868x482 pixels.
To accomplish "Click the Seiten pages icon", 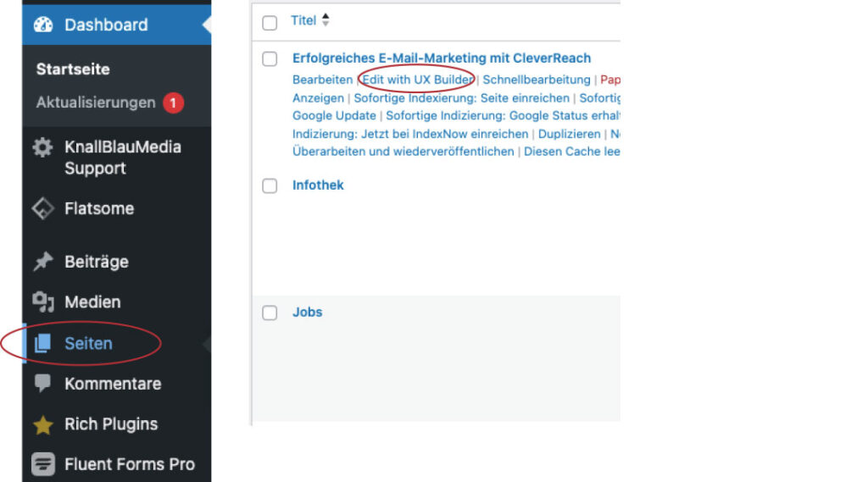I will coord(42,343).
